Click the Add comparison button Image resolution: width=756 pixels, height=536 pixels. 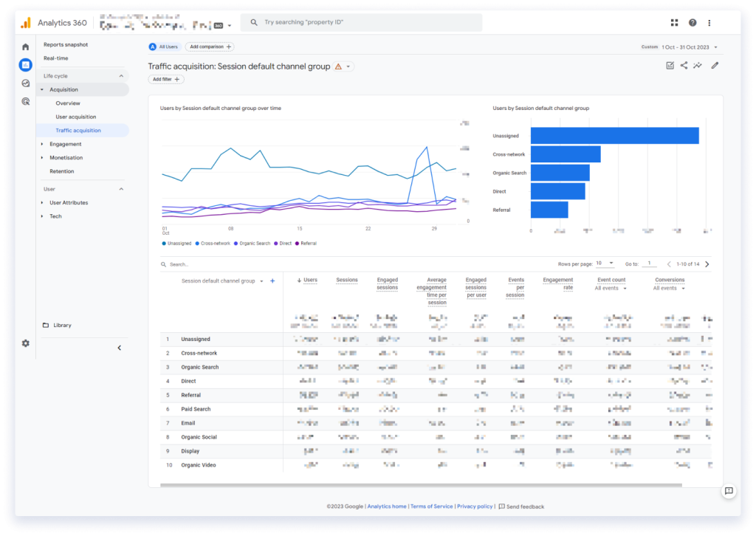click(x=208, y=46)
